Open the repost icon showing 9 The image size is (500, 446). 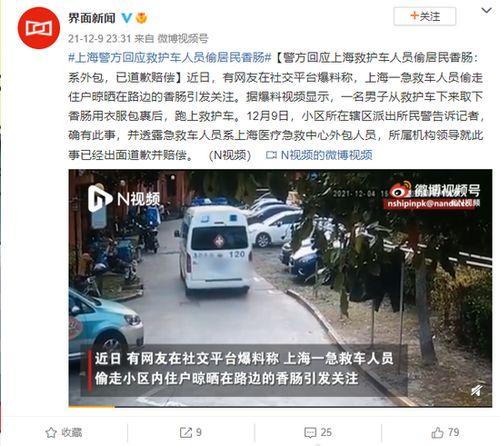[191, 433]
